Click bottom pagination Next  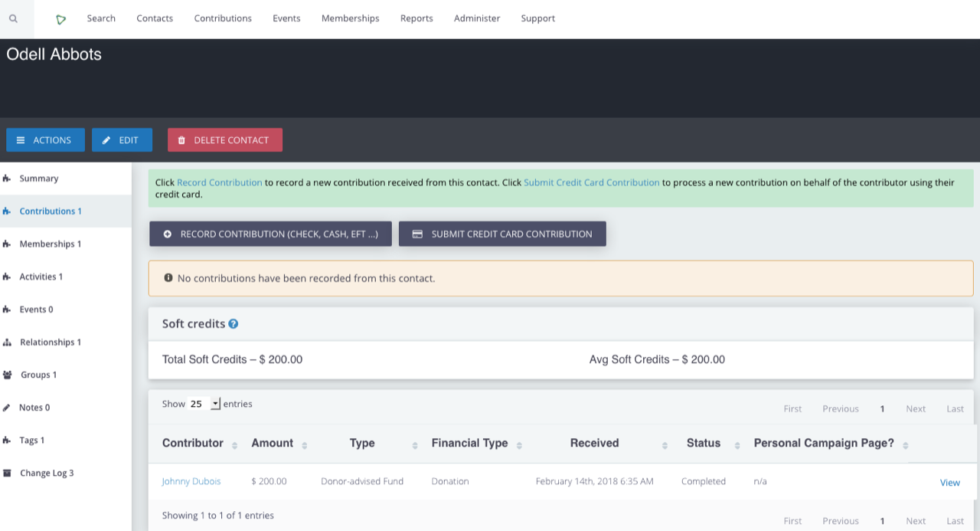916,521
